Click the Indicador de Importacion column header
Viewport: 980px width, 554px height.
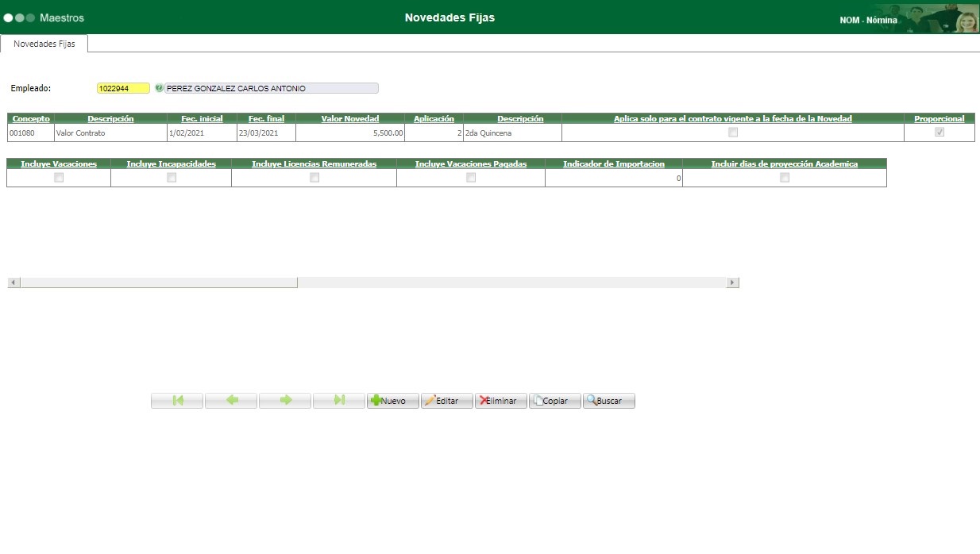(x=614, y=164)
